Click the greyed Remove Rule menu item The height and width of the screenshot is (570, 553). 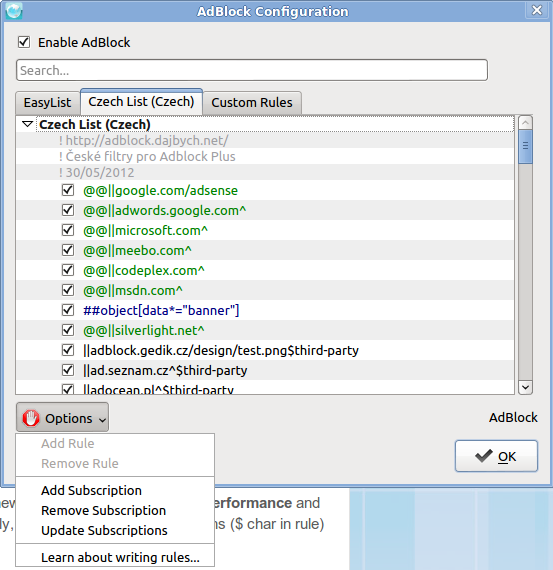[x=115, y=463]
